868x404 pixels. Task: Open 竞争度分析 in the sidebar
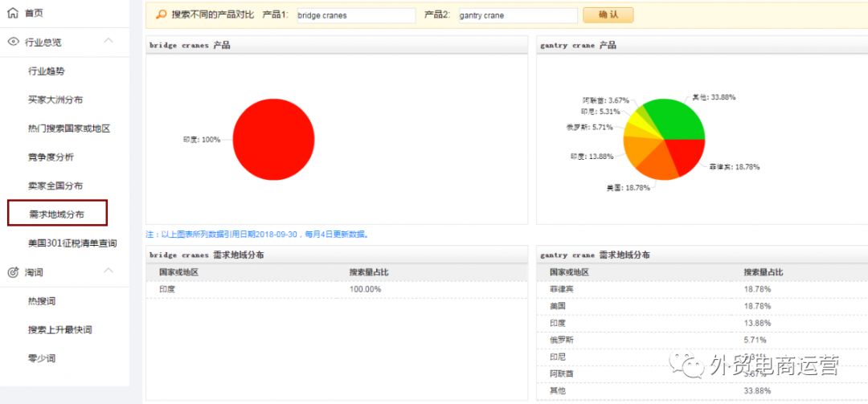pyautogui.click(x=51, y=157)
